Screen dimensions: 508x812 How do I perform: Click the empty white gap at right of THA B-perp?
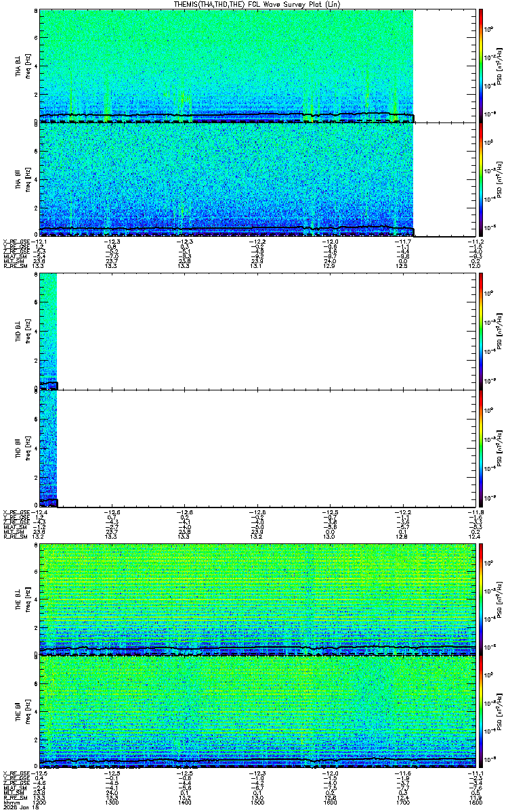point(445,66)
